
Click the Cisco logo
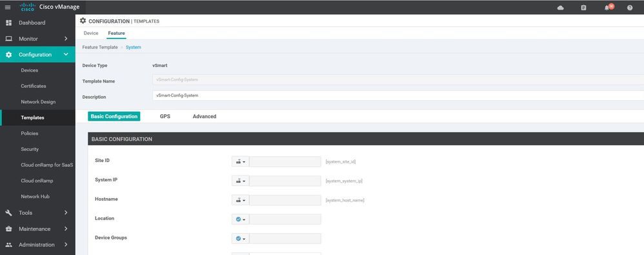28,7
